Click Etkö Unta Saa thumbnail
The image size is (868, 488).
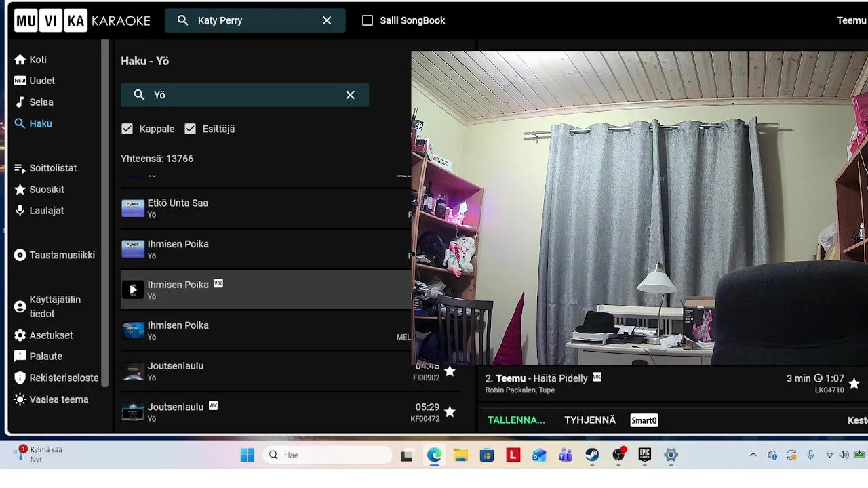click(x=133, y=208)
